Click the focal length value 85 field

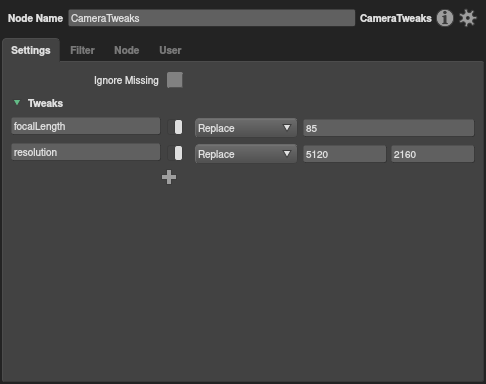pyautogui.click(x=389, y=128)
